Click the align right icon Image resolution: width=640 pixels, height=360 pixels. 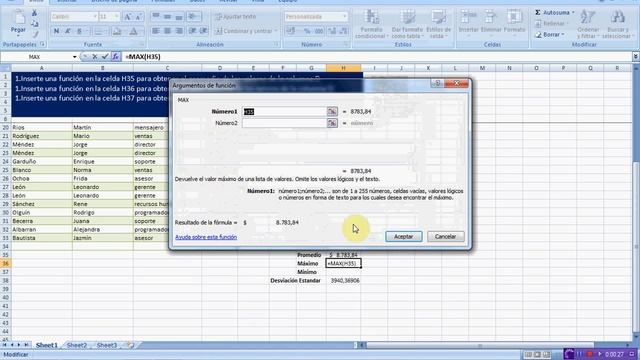click(179, 31)
